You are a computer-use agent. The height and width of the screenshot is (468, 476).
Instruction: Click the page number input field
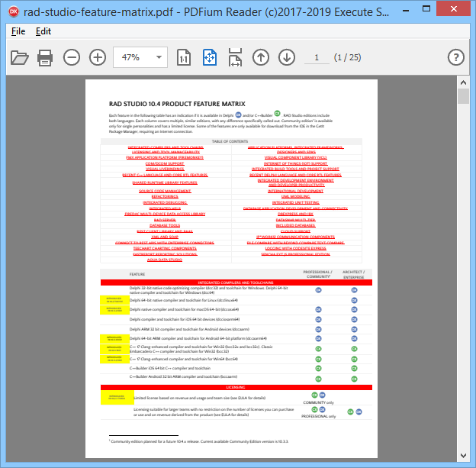(317, 57)
